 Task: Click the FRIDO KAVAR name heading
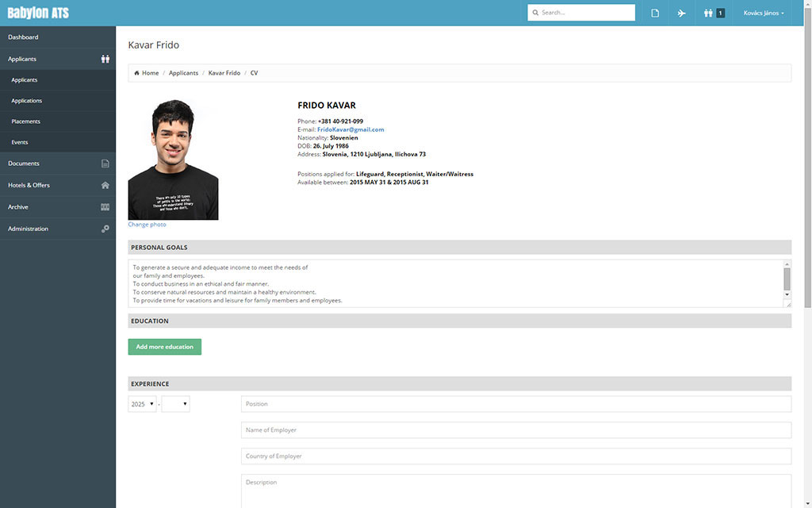point(327,106)
